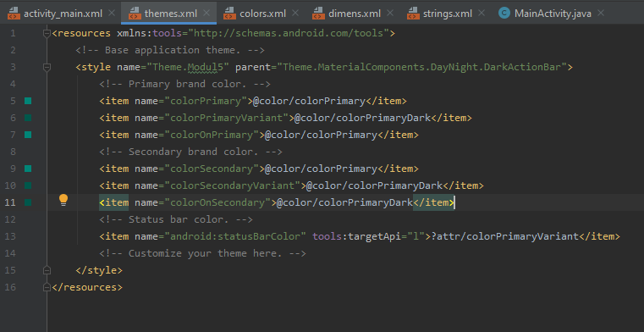Click the dimens.xml file type icon
Screen dimensions: 644x332
coord(318,14)
